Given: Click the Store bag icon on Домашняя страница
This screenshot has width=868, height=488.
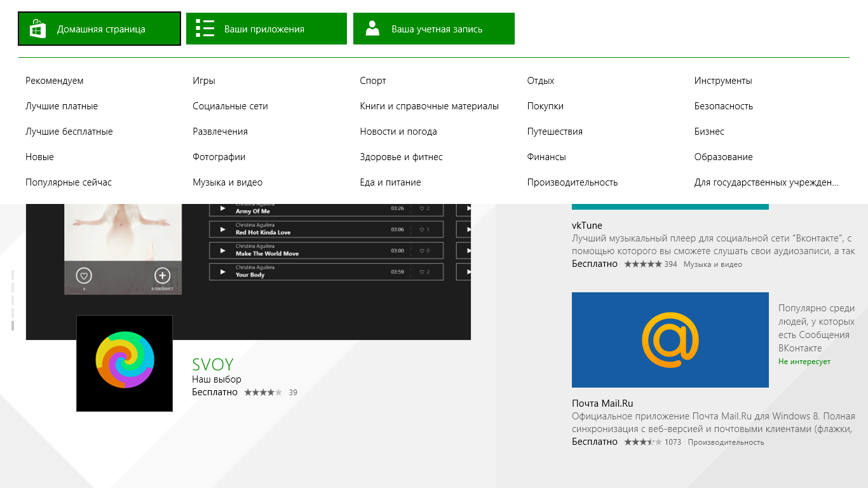Looking at the screenshot, I should tap(37, 29).
